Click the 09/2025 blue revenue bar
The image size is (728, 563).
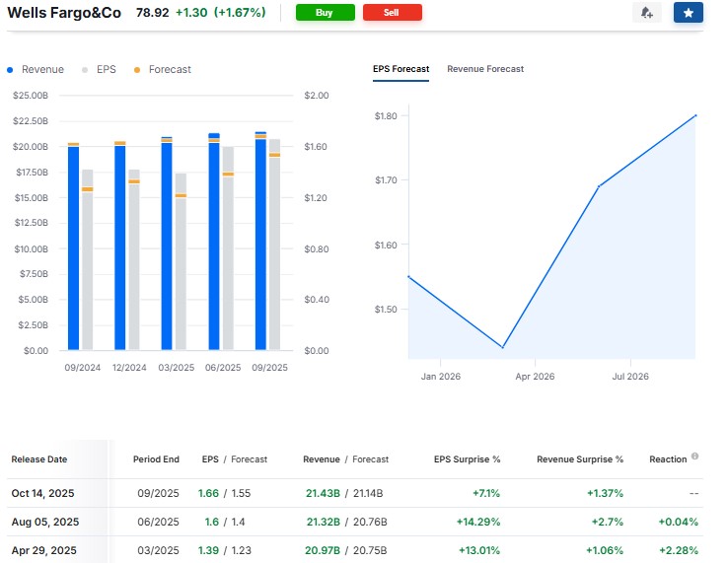coord(260,241)
